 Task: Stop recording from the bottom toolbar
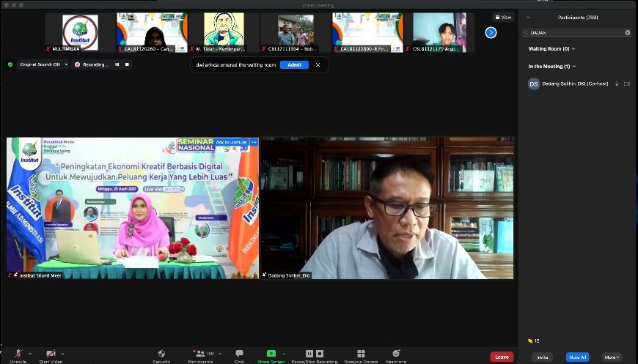pos(320,354)
